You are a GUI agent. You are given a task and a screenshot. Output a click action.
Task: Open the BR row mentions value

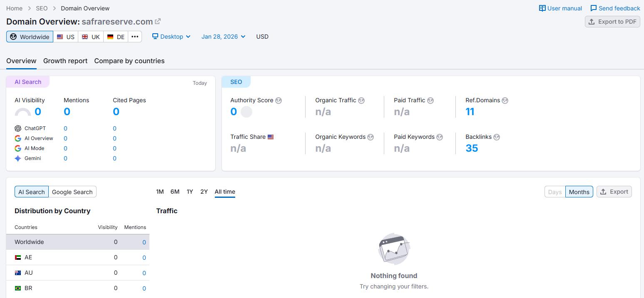point(144,288)
